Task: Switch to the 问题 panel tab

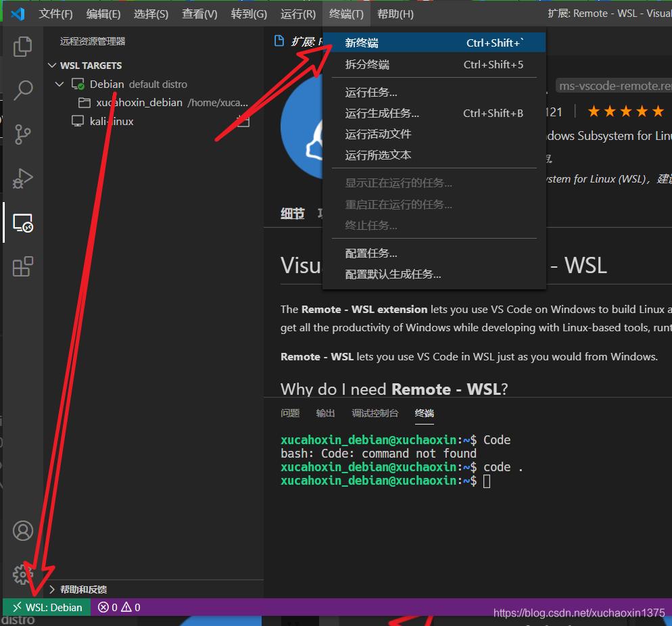Action: (x=290, y=413)
